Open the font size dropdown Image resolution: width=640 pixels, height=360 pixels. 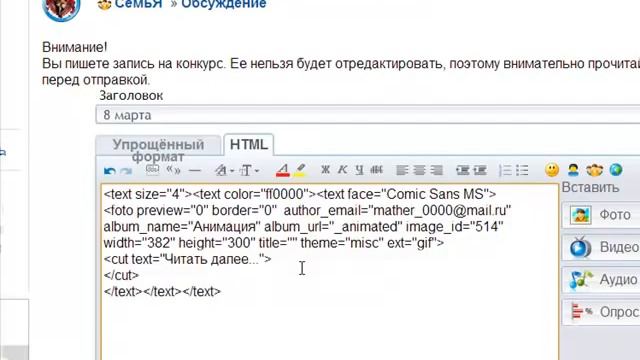tap(249, 170)
